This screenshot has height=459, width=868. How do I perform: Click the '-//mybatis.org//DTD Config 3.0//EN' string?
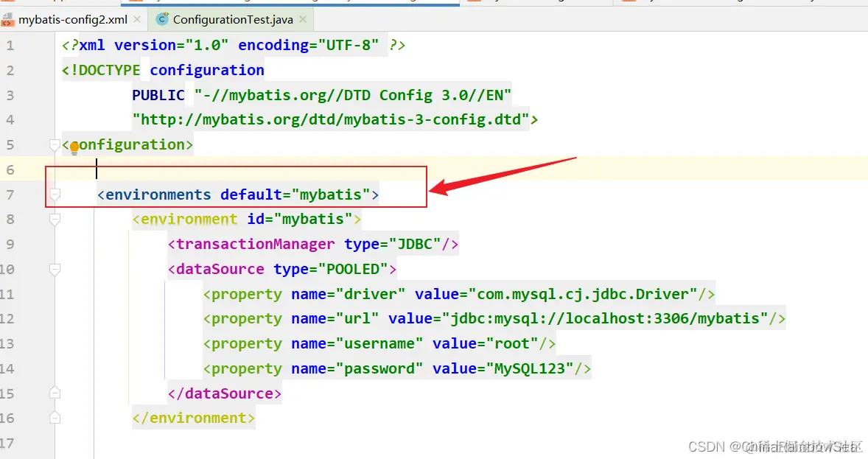353,95
